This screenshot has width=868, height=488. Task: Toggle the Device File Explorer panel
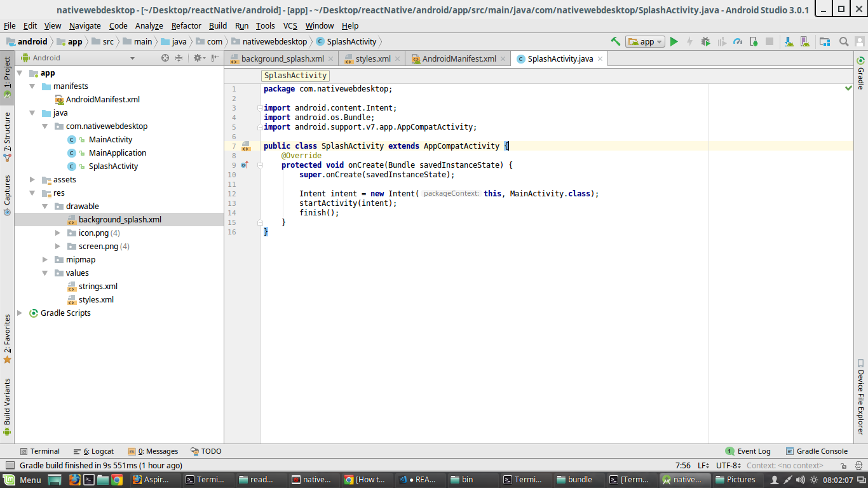click(860, 397)
